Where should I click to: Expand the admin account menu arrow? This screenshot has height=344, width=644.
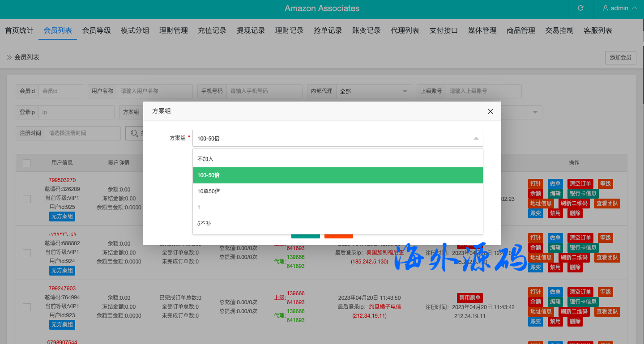click(634, 8)
